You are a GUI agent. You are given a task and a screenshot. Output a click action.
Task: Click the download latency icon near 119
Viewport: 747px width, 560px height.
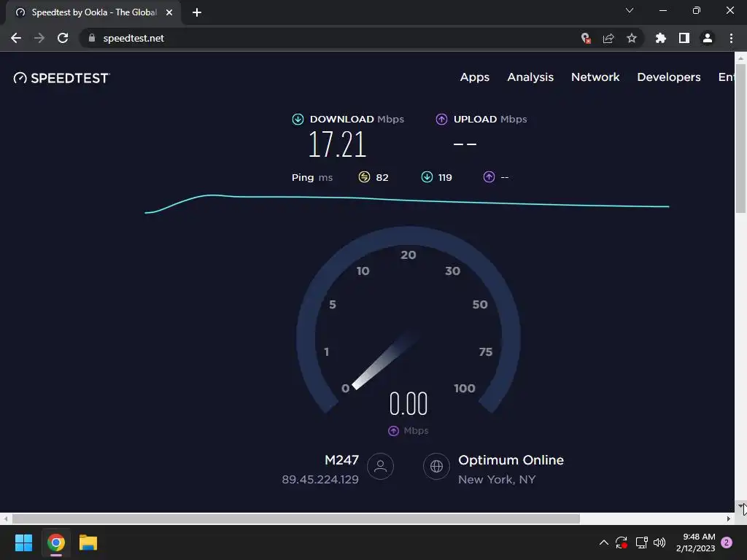pos(427,177)
